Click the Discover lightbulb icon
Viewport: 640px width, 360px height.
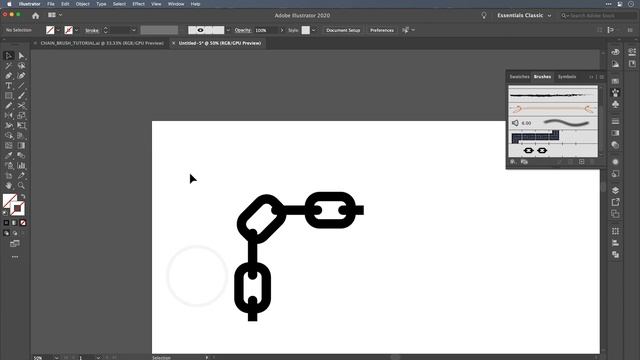click(x=484, y=16)
